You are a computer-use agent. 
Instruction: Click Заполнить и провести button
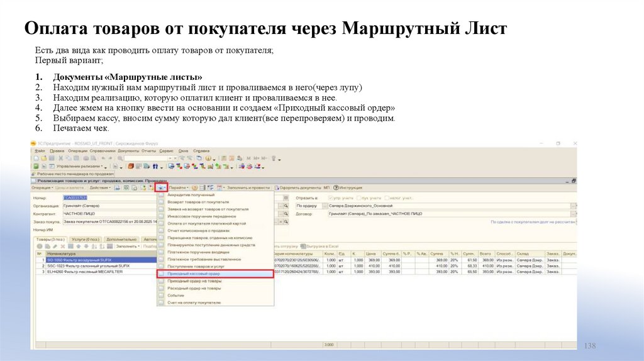pyautogui.click(x=248, y=187)
